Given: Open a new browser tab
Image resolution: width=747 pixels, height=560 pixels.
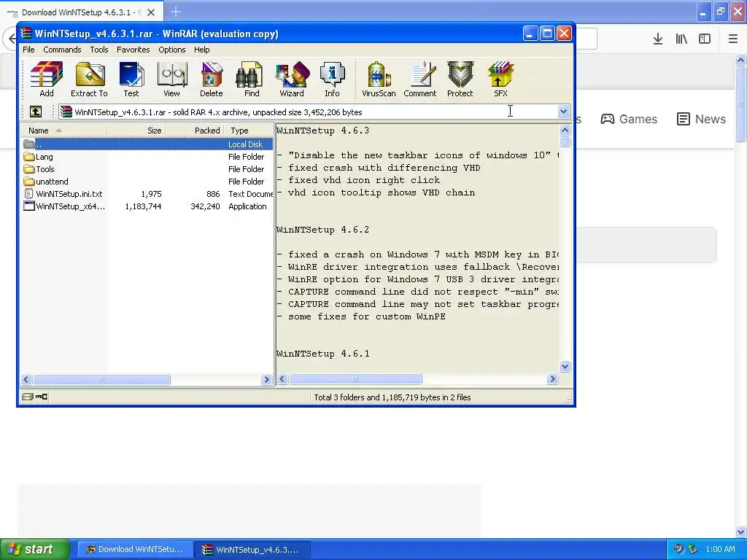Looking at the screenshot, I should tap(175, 12).
